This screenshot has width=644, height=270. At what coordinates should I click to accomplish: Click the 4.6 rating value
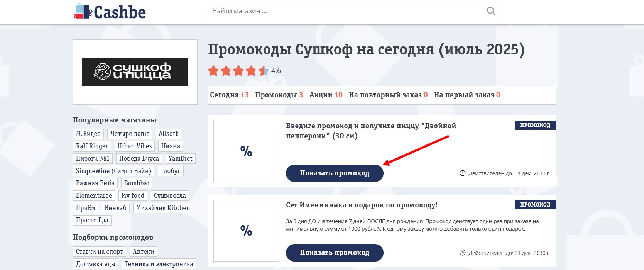(x=276, y=71)
